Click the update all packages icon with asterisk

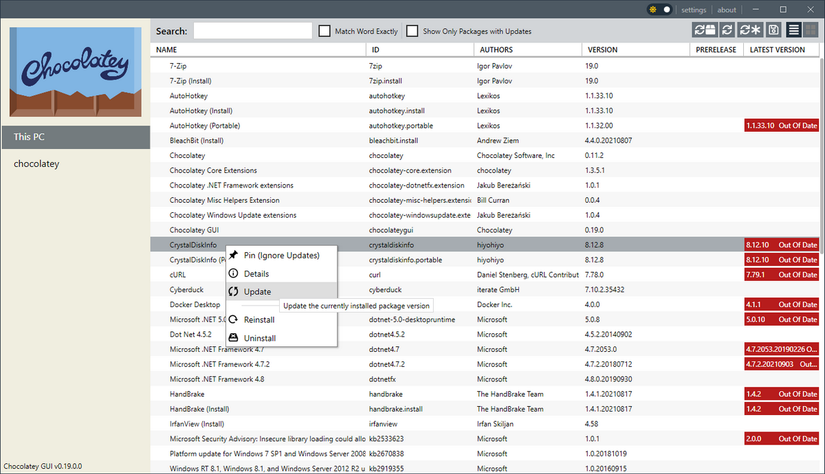point(749,31)
